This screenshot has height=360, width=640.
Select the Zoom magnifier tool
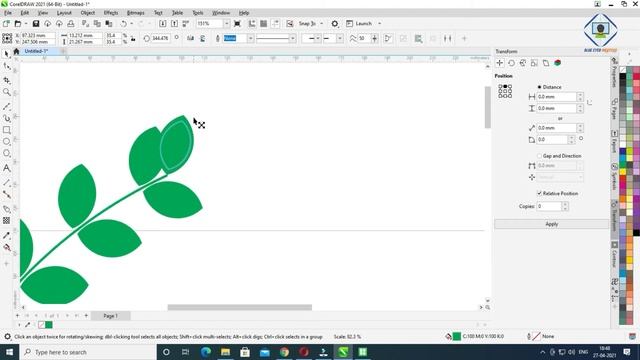coord(7,92)
